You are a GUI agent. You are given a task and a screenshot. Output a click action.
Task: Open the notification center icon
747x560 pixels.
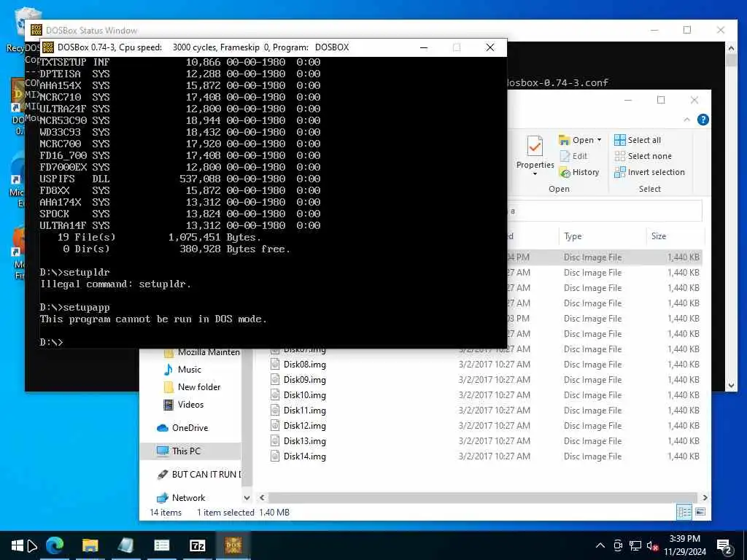tap(724, 545)
